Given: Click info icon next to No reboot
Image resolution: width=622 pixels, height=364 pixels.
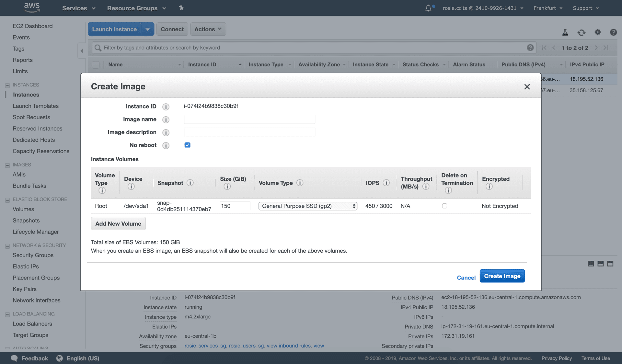Looking at the screenshot, I should (x=166, y=145).
